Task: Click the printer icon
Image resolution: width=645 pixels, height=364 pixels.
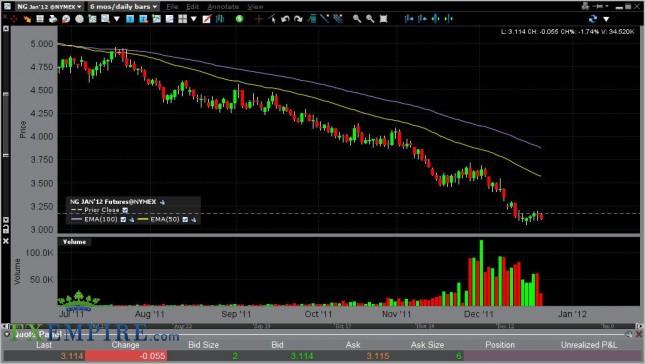Action: pyautogui.click(x=53, y=19)
